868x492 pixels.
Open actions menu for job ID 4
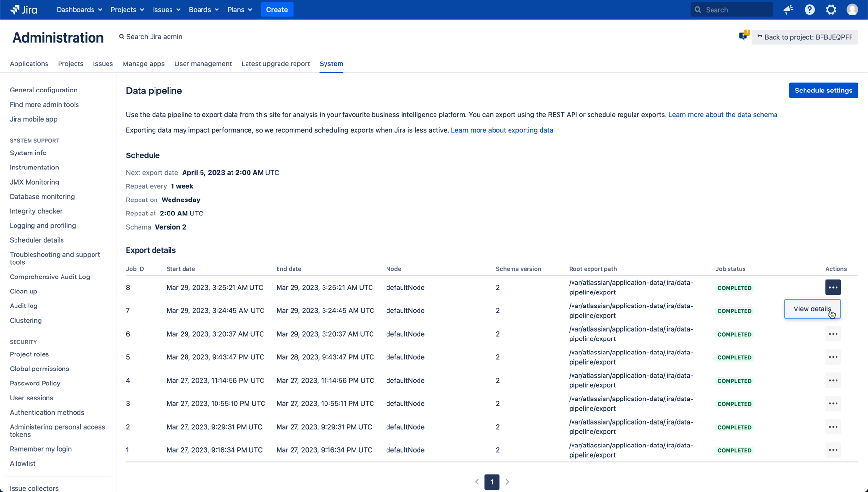tap(833, 381)
